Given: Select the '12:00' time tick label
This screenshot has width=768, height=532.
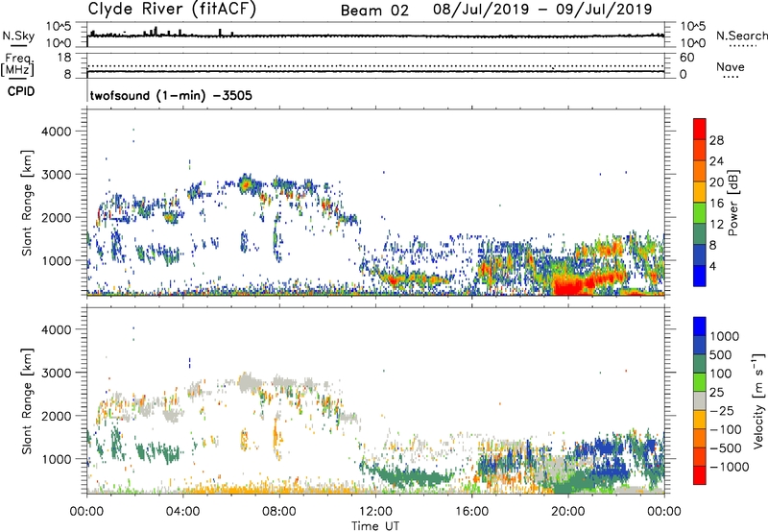Looking at the screenshot, I should click(375, 512).
